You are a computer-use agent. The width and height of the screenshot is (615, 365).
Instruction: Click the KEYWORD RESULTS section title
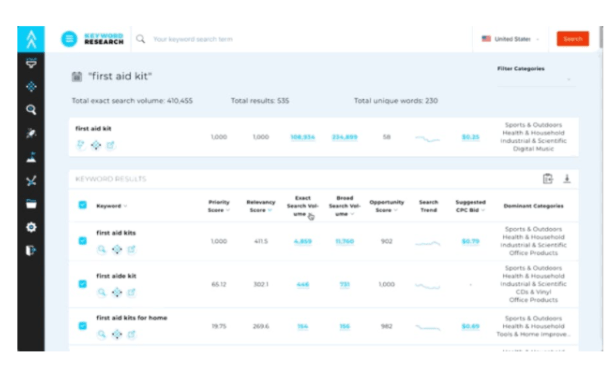(111, 179)
